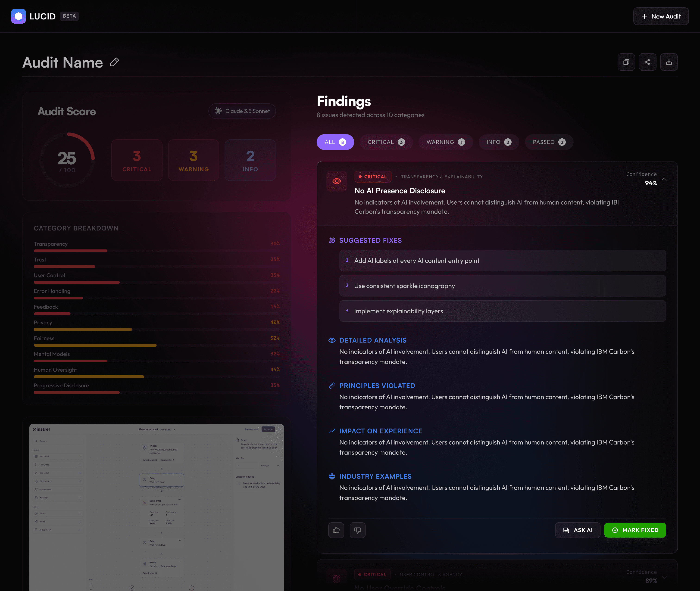The width and height of the screenshot is (700, 591).
Task: Click the pencil icon to rename audit
Action: coord(114,62)
